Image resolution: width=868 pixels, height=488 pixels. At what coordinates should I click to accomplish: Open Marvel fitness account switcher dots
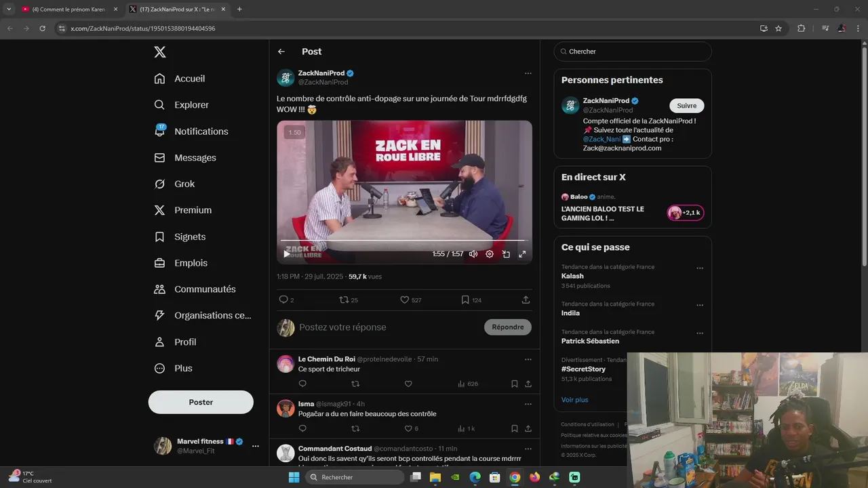(x=256, y=446)
